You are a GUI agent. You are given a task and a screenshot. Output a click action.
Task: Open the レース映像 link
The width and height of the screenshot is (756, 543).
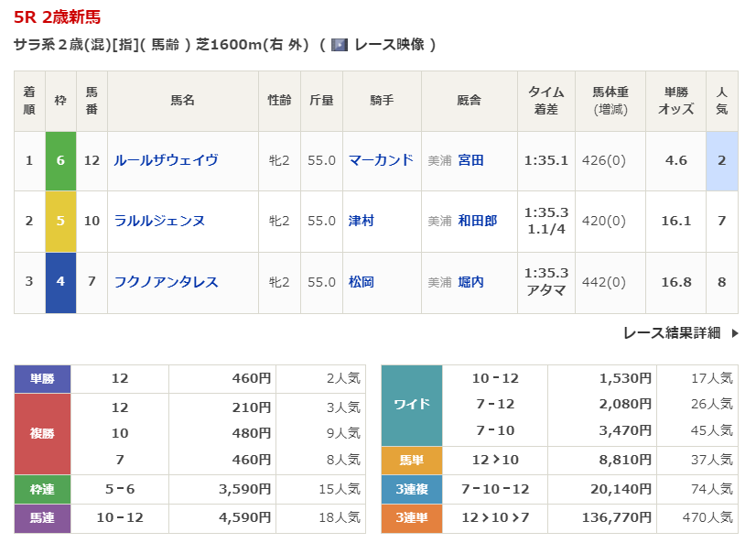click(389, 45)
